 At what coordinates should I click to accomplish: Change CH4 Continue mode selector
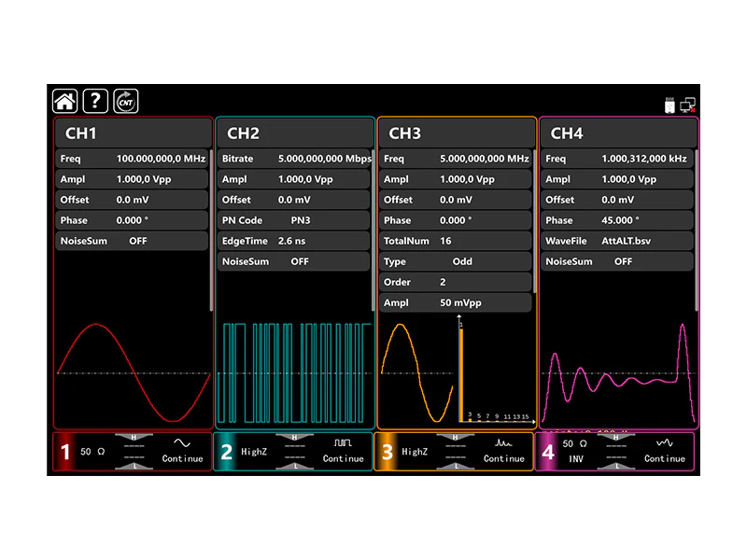(x=665, y=458)
